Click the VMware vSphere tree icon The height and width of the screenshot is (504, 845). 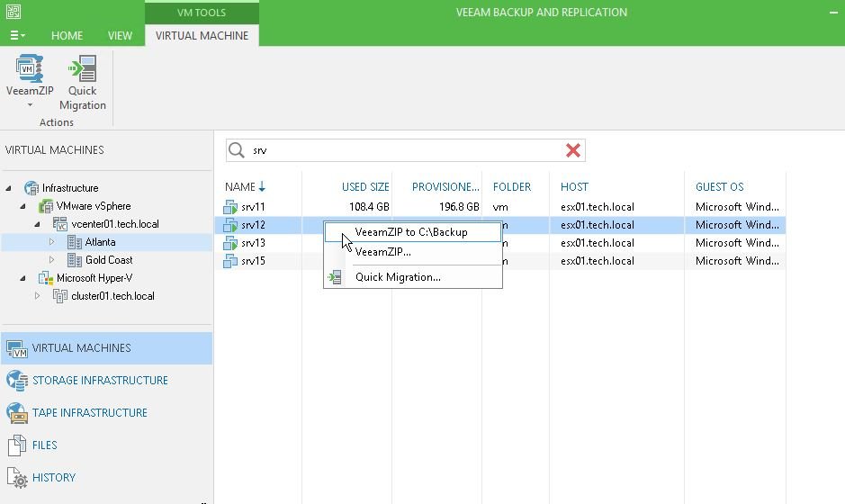46,206
